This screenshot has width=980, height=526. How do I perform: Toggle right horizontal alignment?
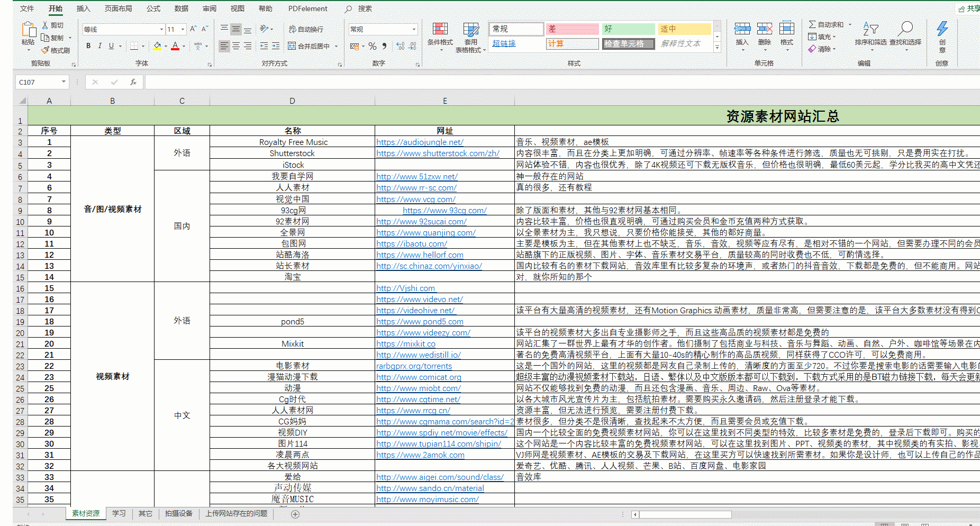pos(248,46)
